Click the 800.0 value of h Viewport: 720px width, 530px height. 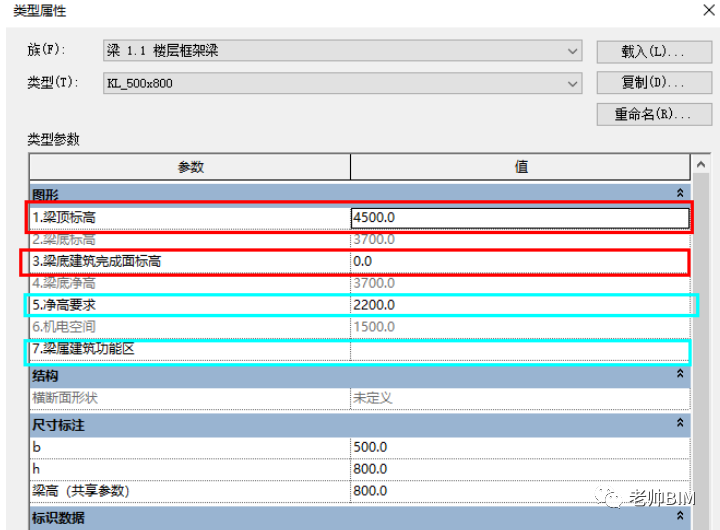[520, 469]
